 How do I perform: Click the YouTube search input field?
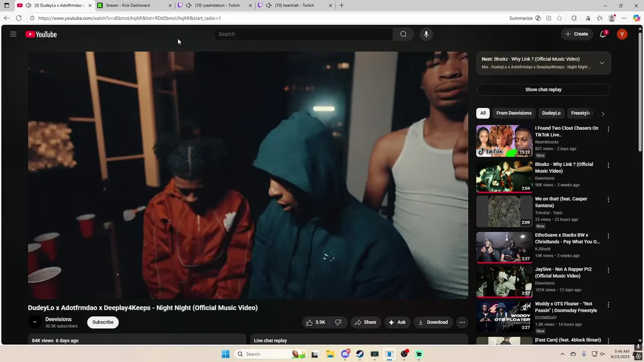[303, 34]
